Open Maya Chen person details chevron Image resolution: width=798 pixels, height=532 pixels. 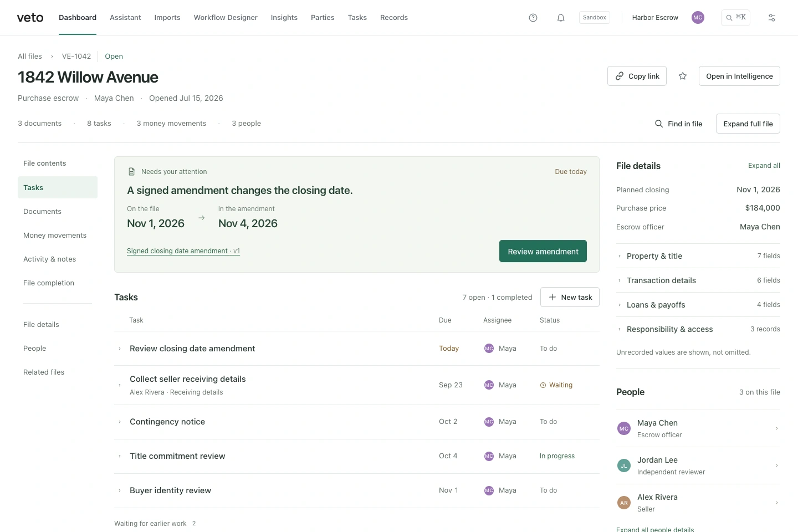pyautogui.click(x=777, y=428)
